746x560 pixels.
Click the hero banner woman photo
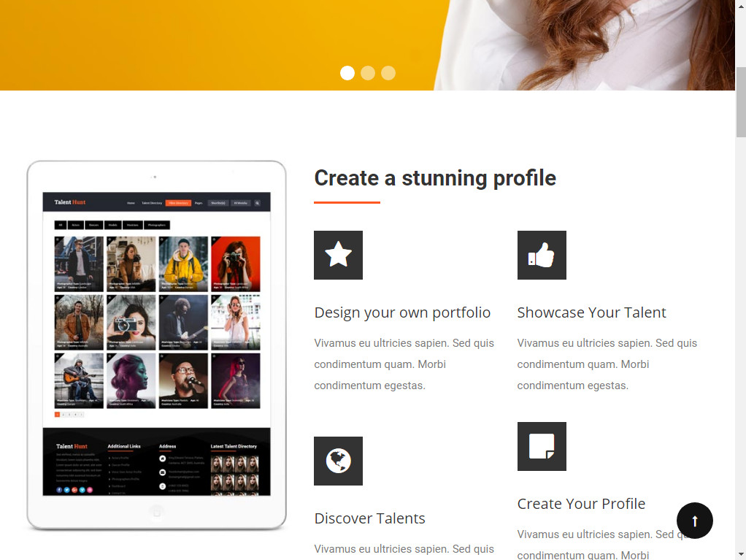(584, 45)
